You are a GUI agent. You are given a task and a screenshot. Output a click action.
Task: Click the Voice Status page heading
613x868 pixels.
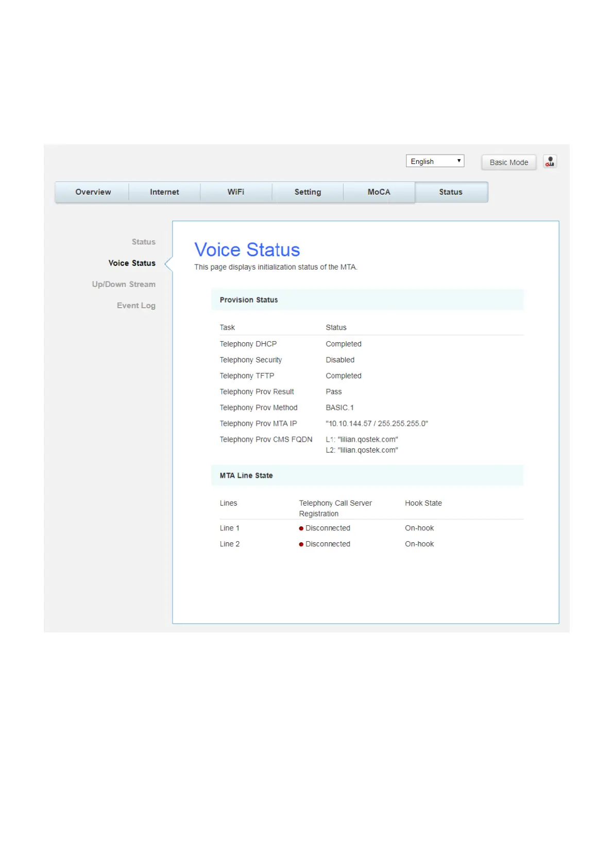[247, 250]
